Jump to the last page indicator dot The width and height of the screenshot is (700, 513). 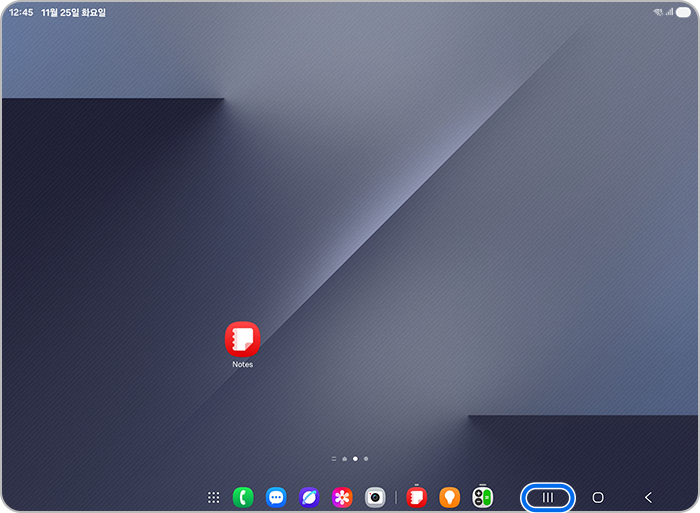coord(366,458)
